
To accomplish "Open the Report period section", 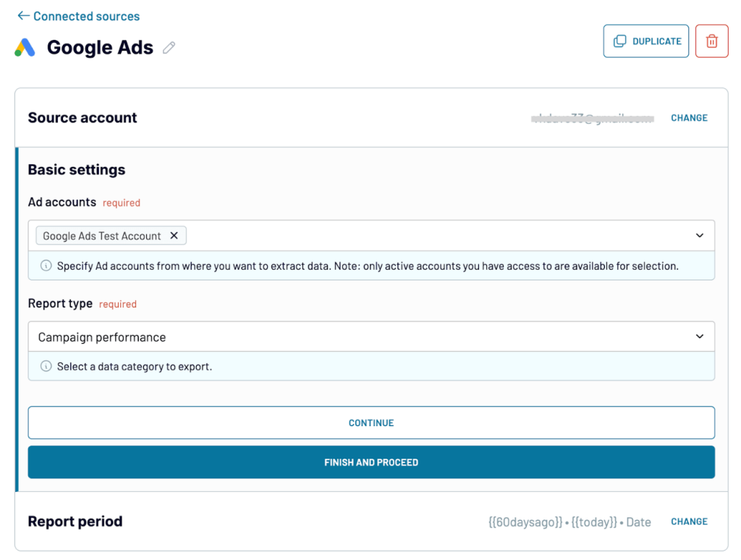I will coord(371,521).
